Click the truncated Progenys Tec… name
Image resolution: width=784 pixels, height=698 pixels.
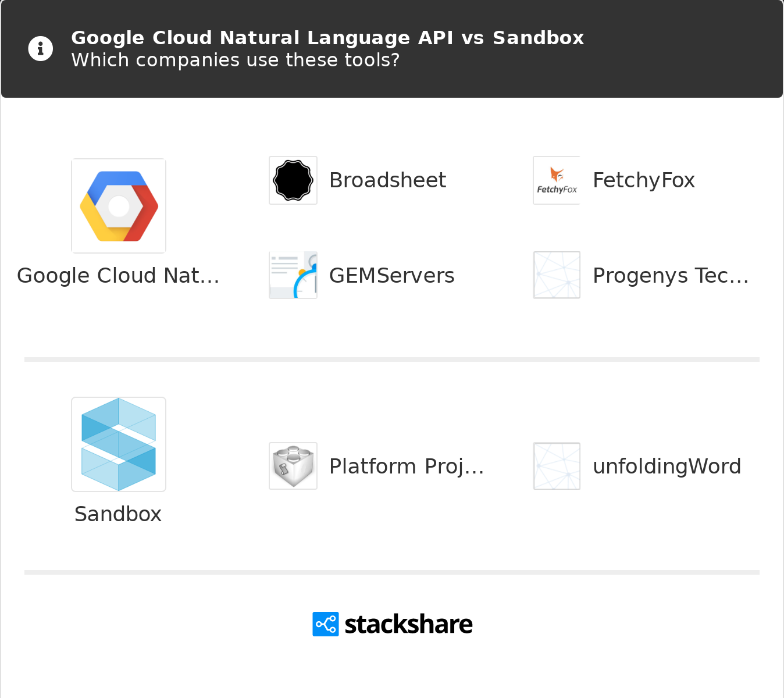(671, 276)
